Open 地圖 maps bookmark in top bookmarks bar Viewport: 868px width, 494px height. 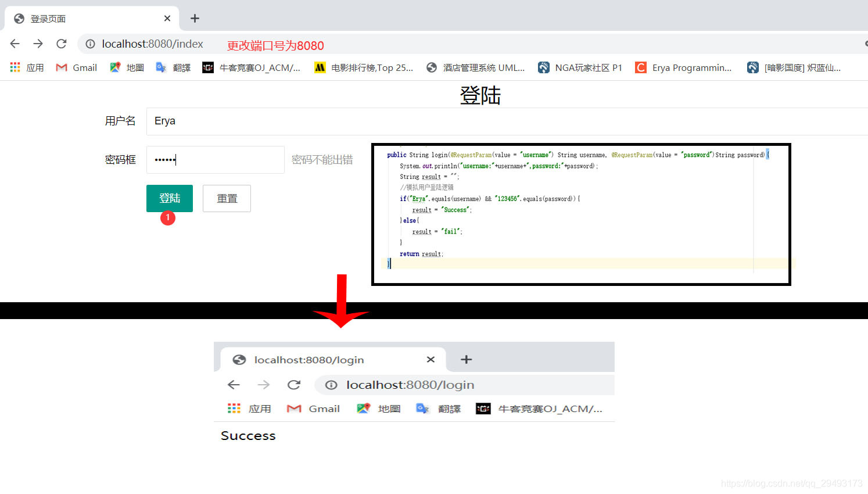[x=127, y=67]
